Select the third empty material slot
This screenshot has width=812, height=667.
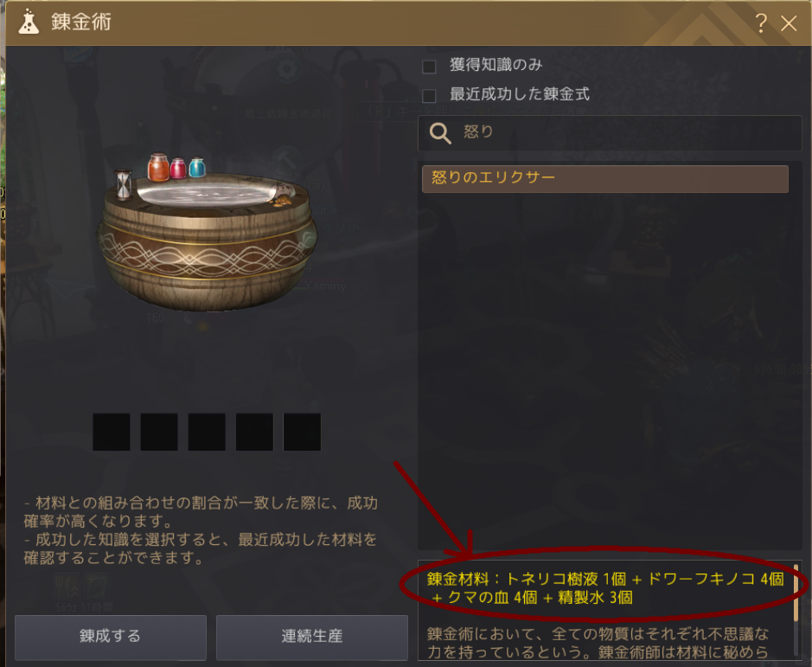(x=207, y=432)
